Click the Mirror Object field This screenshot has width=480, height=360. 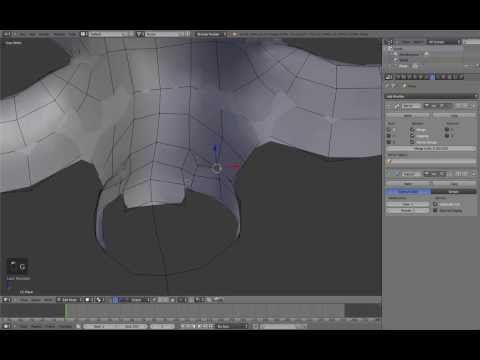(x=431, y=162)
